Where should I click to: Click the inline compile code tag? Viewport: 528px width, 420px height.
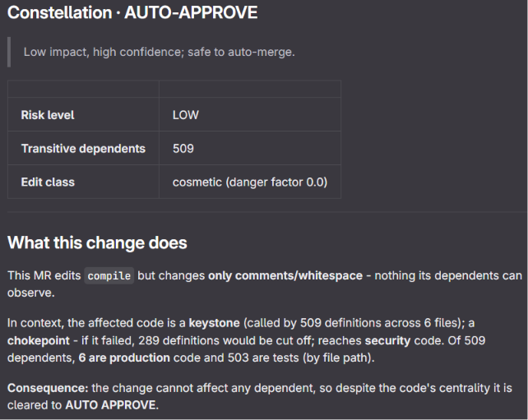[x=109, y=276]
